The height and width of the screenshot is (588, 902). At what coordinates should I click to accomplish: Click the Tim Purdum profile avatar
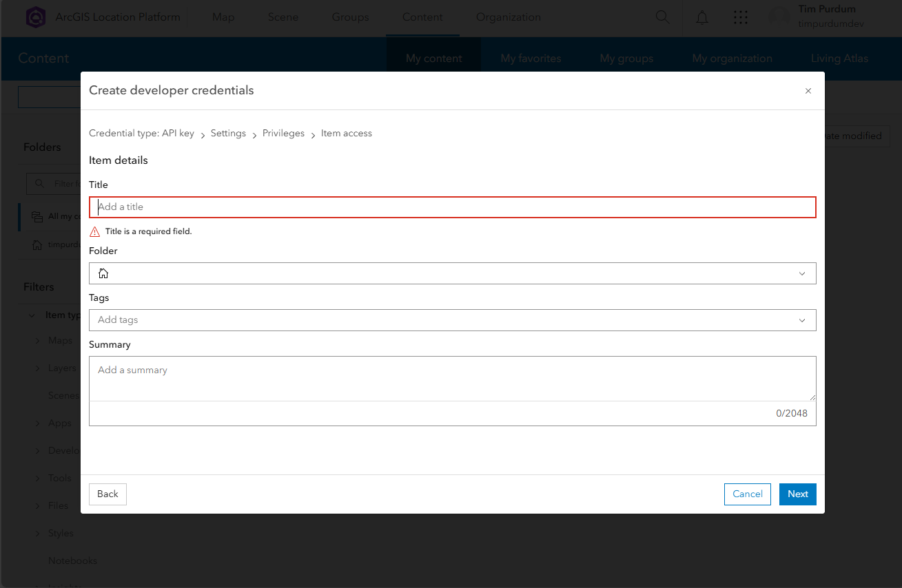coord(779,17)
